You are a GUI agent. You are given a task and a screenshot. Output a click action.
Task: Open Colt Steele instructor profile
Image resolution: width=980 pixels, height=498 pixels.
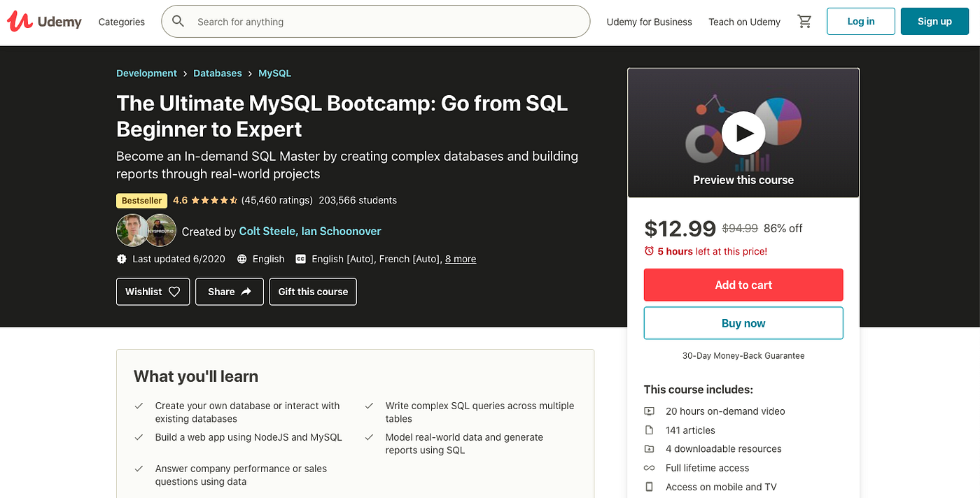click(268, 231)
